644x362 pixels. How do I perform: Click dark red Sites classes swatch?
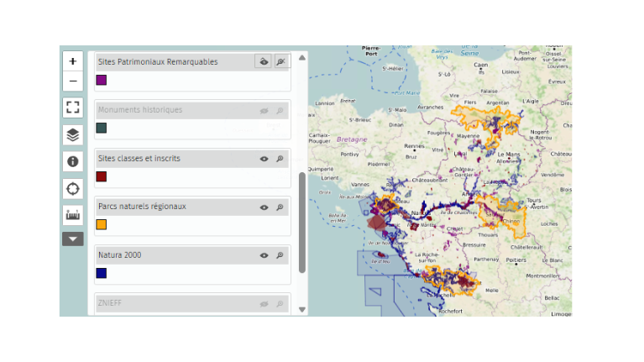[x=102, y=176]
